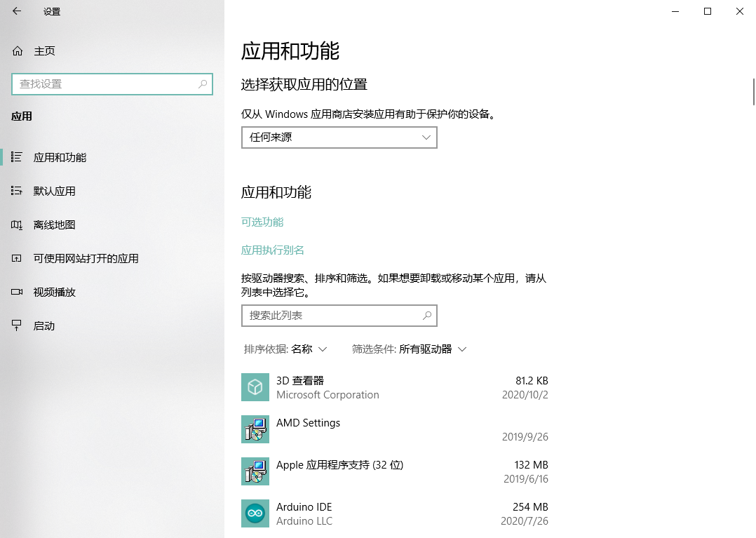Click the Arduino IDE infinity icon
This screenshot has height=538, width=756.
(x=255, y=513)
